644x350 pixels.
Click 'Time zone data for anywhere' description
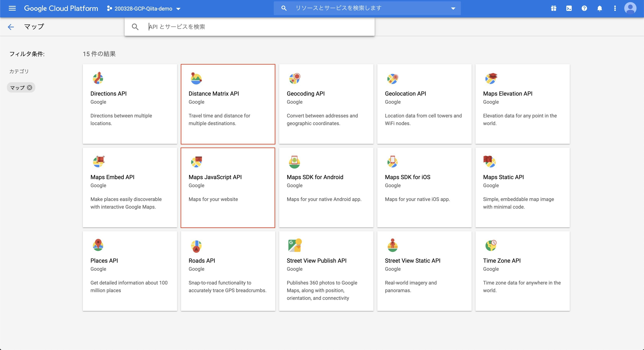coord(522,287)
